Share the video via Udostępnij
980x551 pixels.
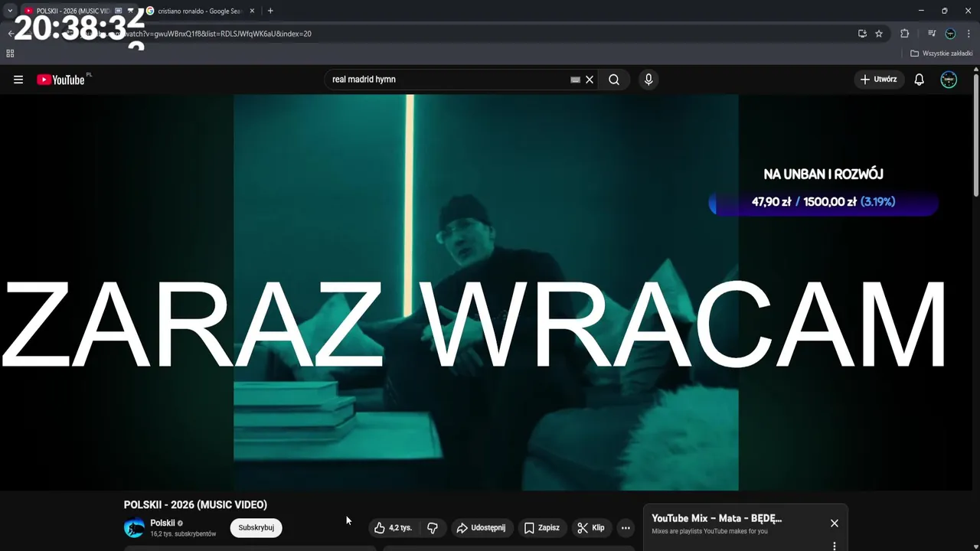pos(482,527)
